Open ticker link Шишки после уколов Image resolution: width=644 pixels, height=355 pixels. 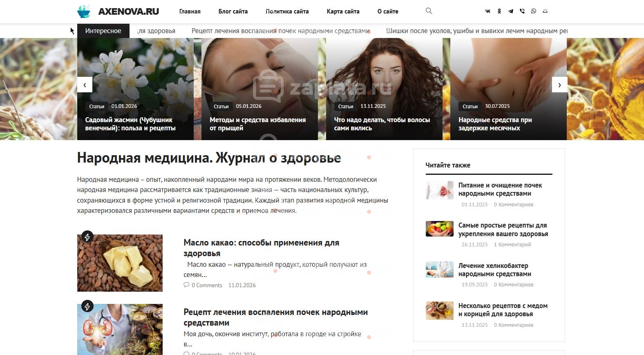pos(477,31)
